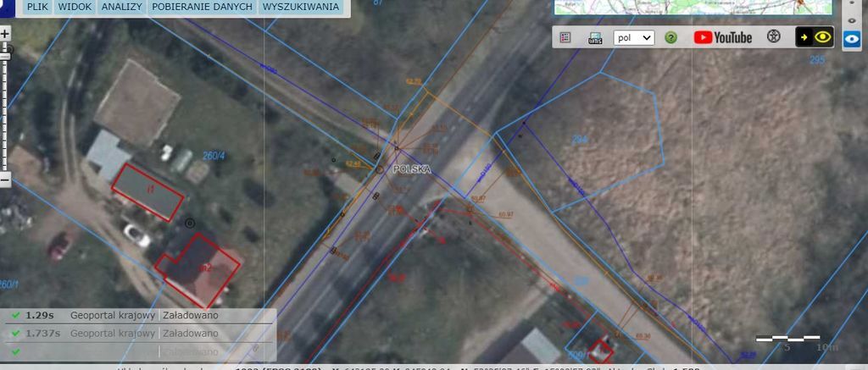868x370 pixels.
Task: Open the YouTube channel link
Action: 723,37
